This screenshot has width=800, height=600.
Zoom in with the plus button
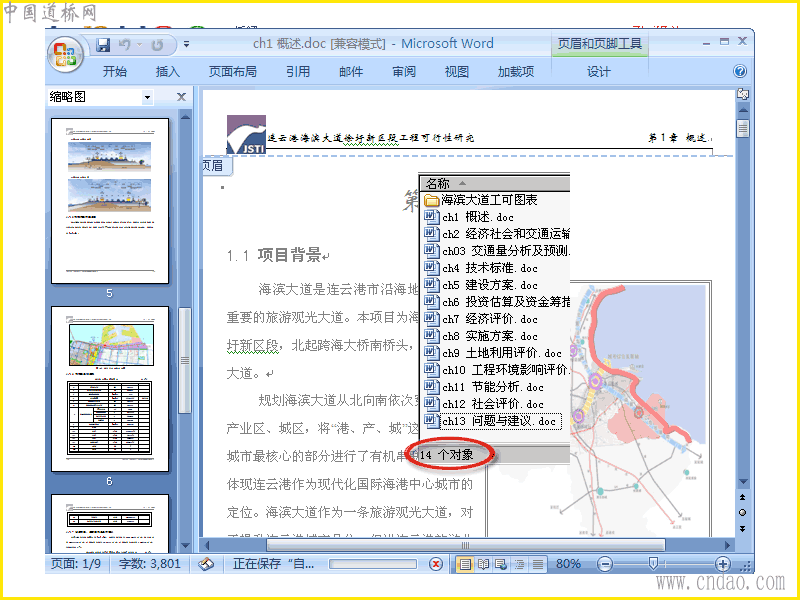point(722,564)
